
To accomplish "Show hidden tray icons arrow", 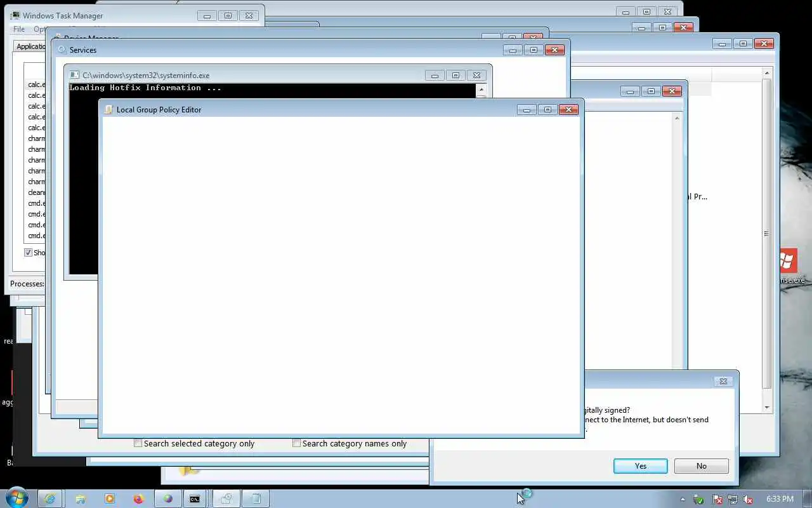I will (683, 499).
